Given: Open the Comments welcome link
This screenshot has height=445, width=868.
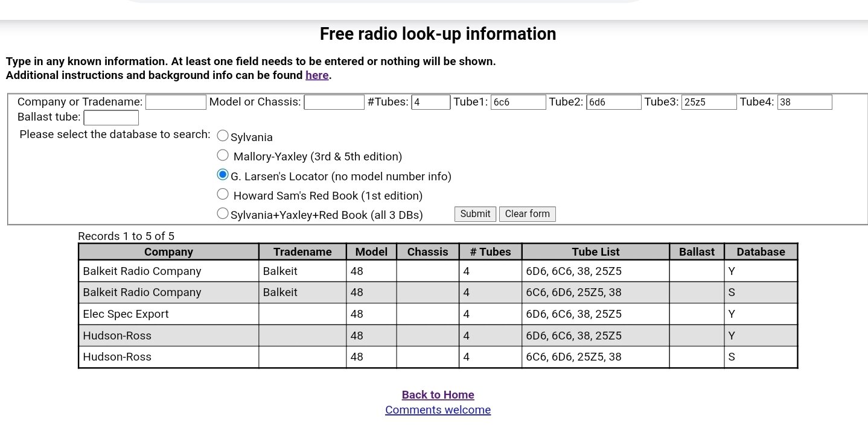Looking at the screenshot, I should 438,410.
